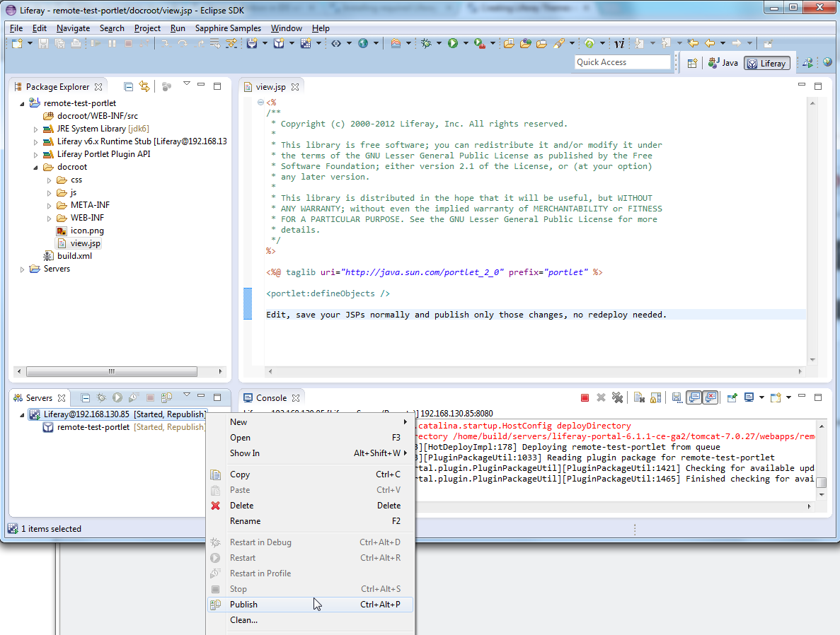This screenshot has height=635, width=840.
Task: Click the Clear Console icon
Action: pos(639,398)
